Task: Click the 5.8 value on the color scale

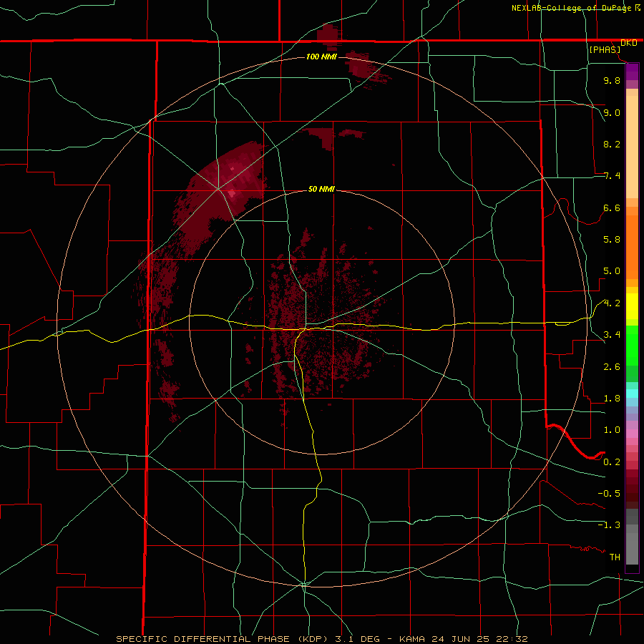Action: point(612,240)
